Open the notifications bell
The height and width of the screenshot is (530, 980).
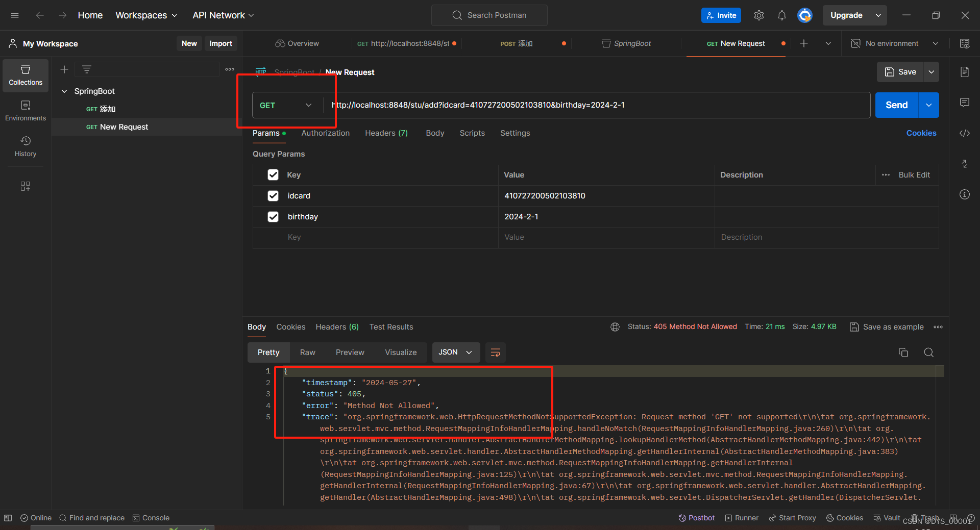click(781, 15)
